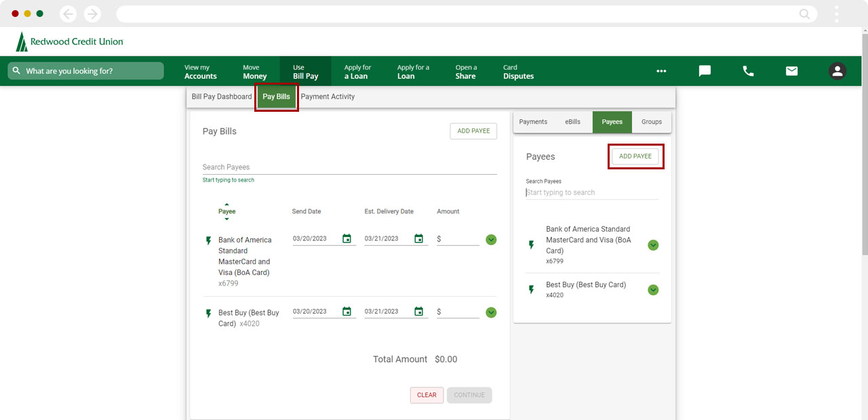Expand Bank of America payee in Payees panel
The width and height of the screenshot is (868, 420).
coord(653,245)
